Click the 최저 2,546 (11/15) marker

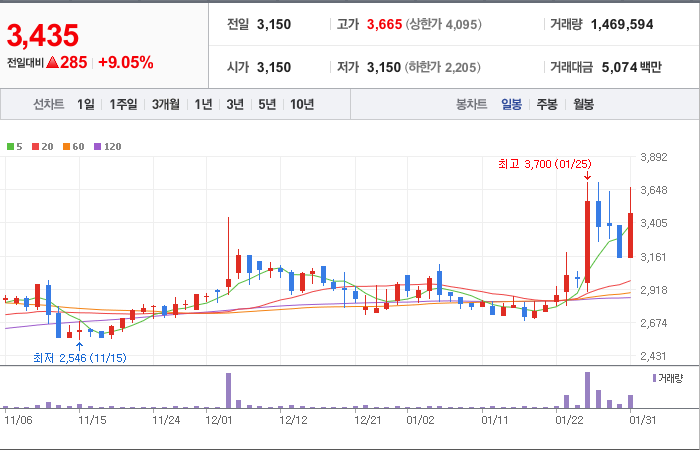pos(80,358)
